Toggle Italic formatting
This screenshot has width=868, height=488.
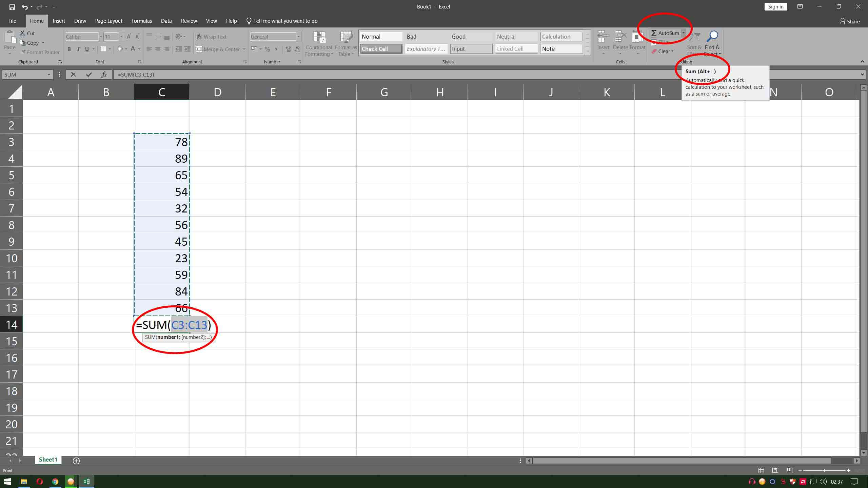click(78, 49)
